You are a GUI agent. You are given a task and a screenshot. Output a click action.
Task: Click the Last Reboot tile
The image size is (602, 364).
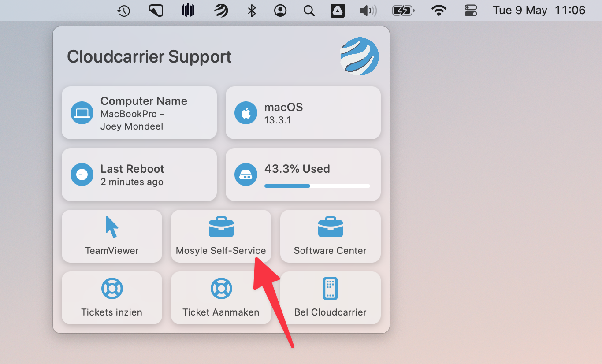click(139, 175)
